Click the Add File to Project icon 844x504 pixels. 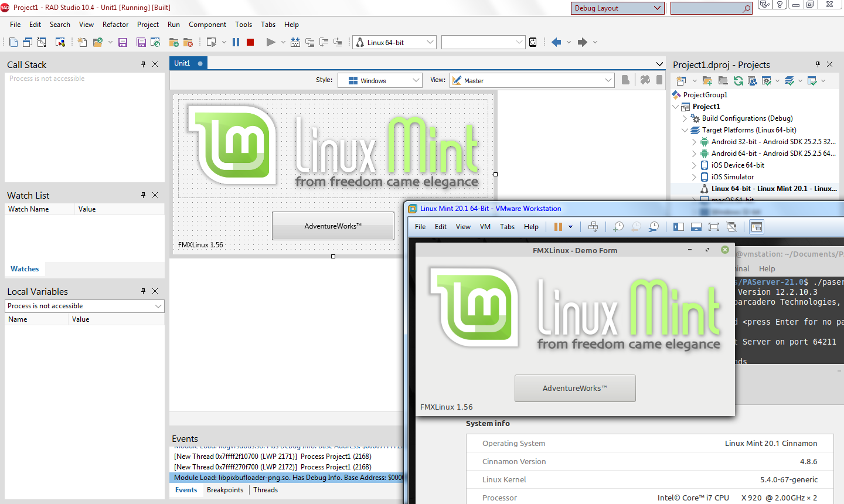[x=173, y=42]
